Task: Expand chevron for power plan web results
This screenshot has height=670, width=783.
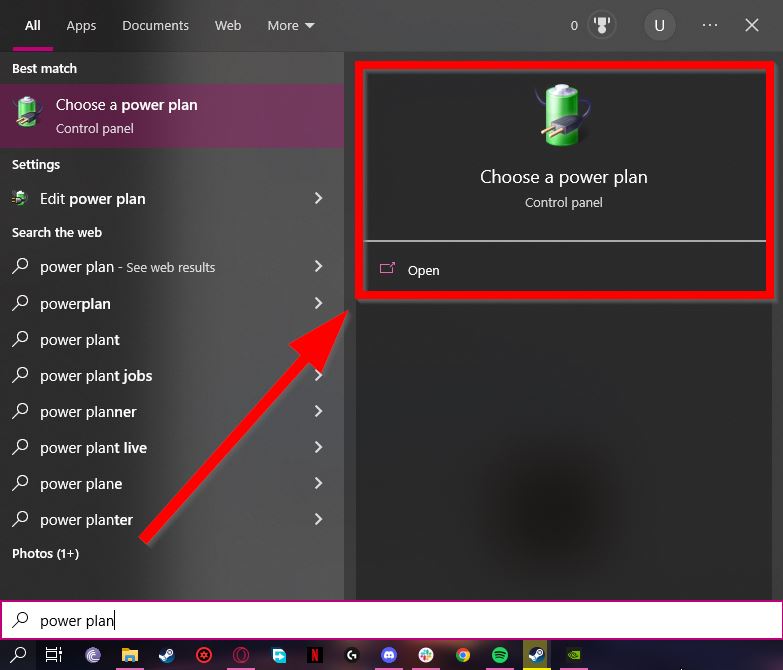Action: (319, 266)
